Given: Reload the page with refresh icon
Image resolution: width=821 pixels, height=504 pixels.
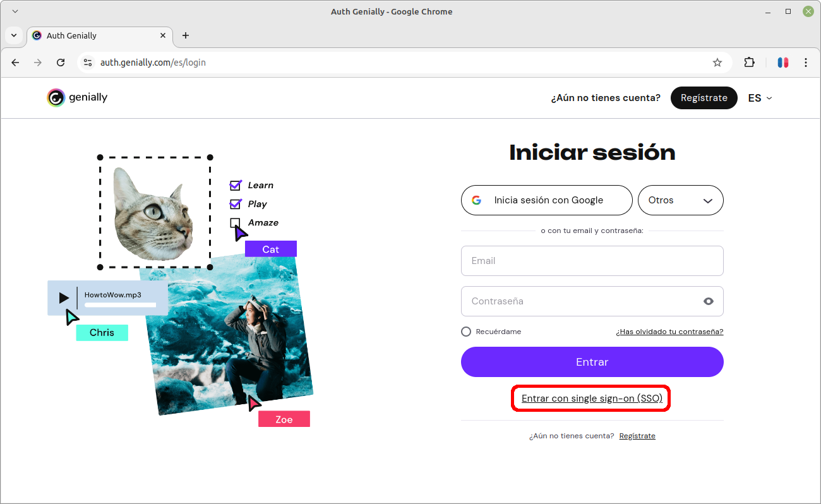Looking at the screenshot, I should [61, 63].
